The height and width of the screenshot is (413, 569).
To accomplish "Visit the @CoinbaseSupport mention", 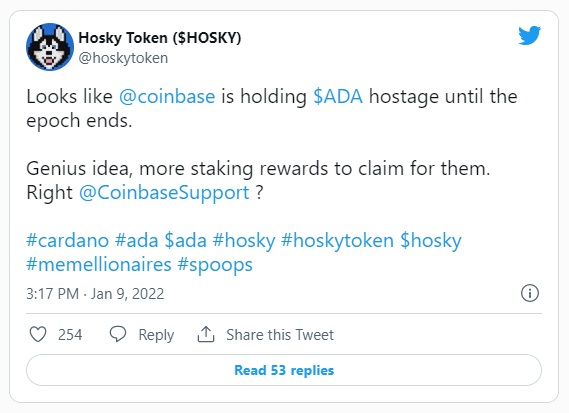I will point(164,192).
